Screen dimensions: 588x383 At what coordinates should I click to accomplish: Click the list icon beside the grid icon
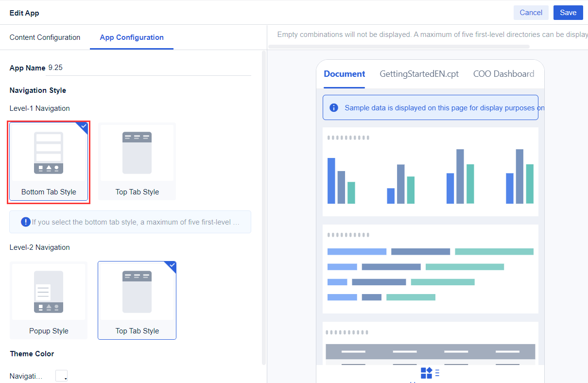[437, 373]
